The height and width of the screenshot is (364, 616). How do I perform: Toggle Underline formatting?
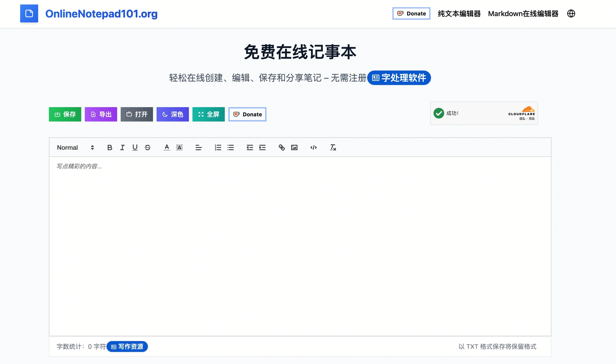click(135, 147)
